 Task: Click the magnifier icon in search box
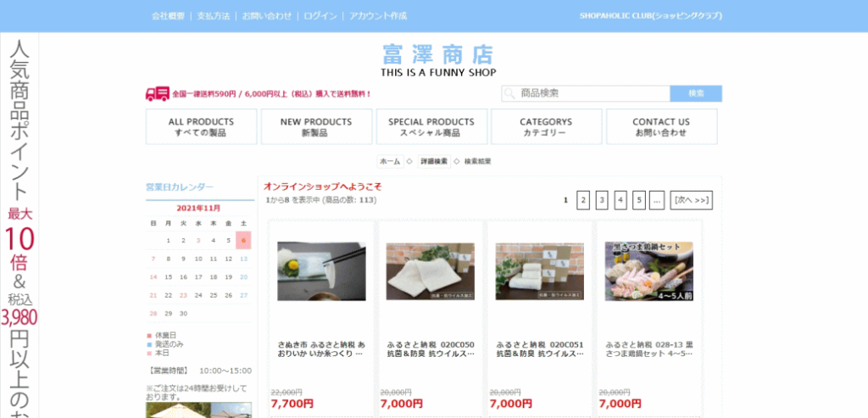509,93
